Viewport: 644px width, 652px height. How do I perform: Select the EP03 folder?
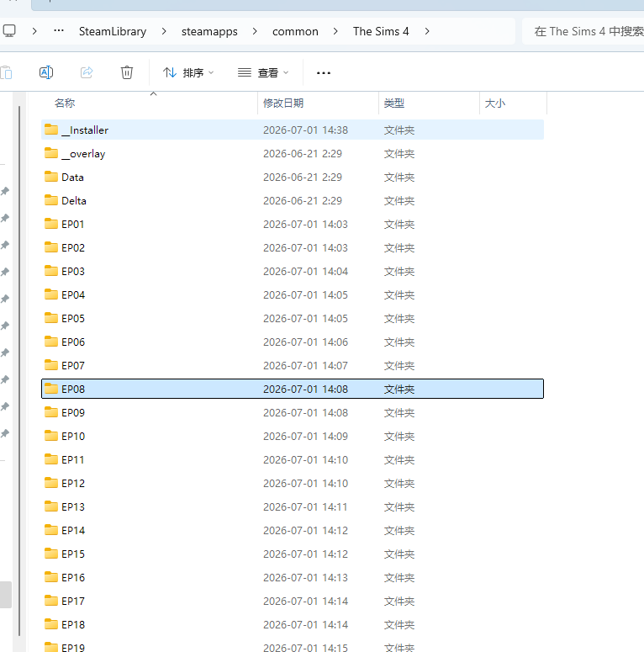[x=293, y=271]
